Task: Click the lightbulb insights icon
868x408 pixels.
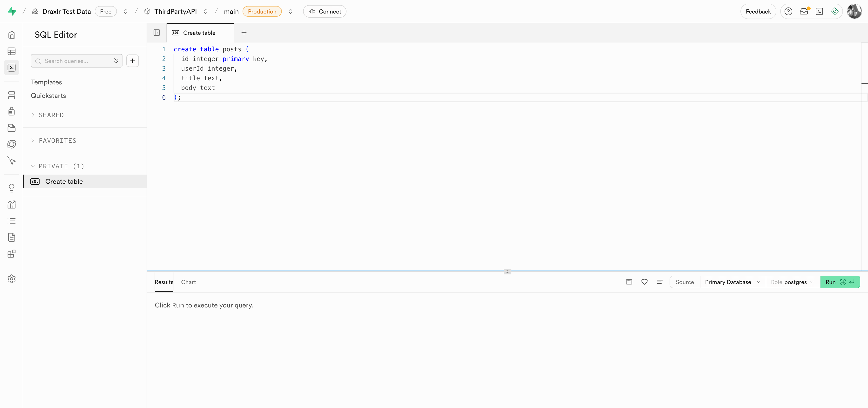Action: 12,188
